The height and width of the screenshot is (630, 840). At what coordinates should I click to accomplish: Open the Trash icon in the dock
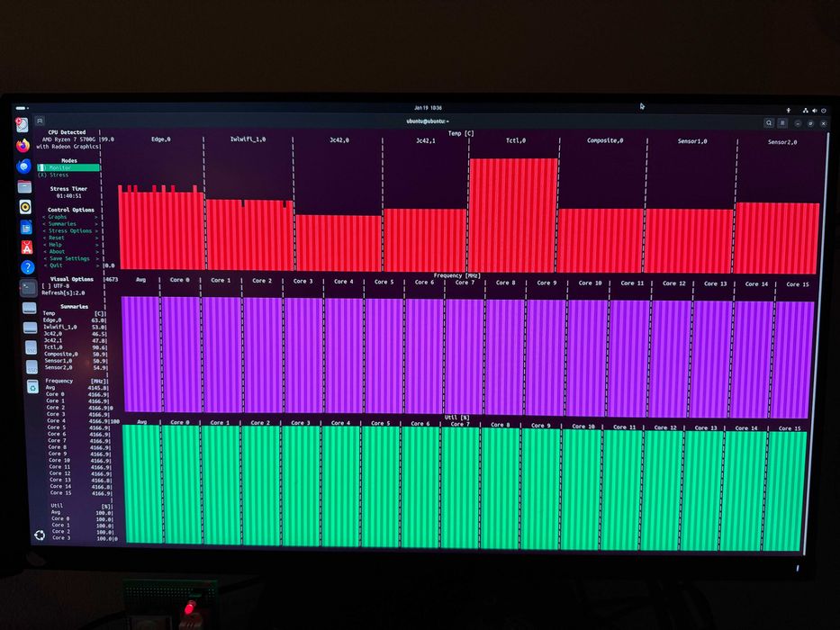32,387
